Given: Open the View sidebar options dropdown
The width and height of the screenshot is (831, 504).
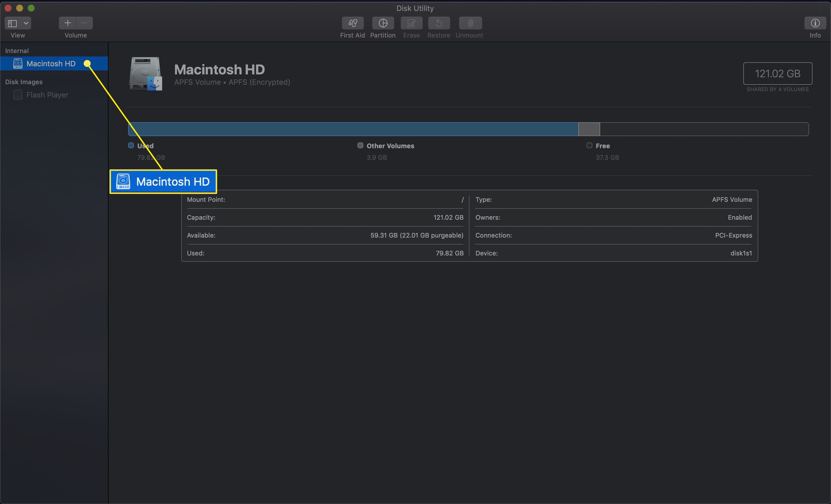Looking at the screenshot, I should [x=26, y=23].
